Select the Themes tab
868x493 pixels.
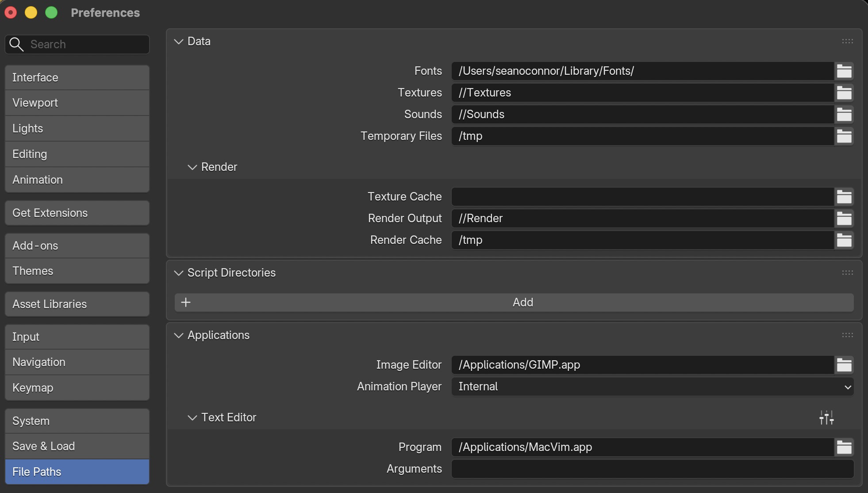(77, 271)
